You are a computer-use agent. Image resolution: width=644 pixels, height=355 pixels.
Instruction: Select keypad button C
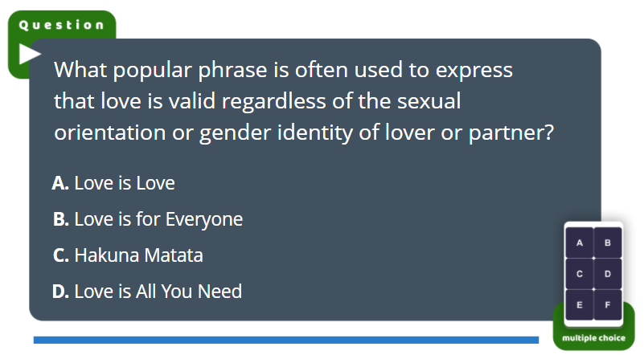click(x=580, y=274)
